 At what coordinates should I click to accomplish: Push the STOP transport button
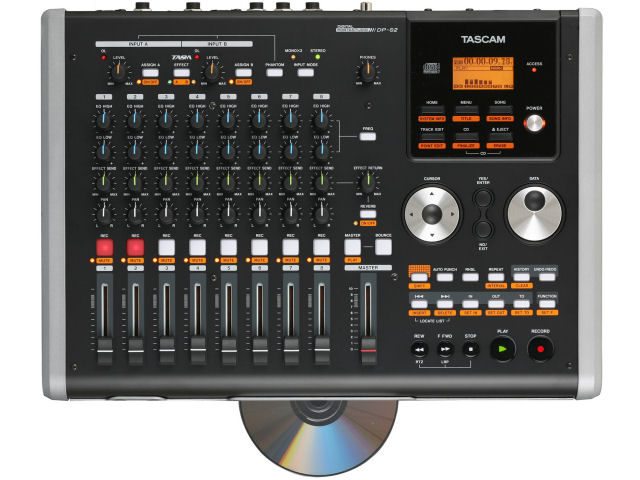click(470, 349)
